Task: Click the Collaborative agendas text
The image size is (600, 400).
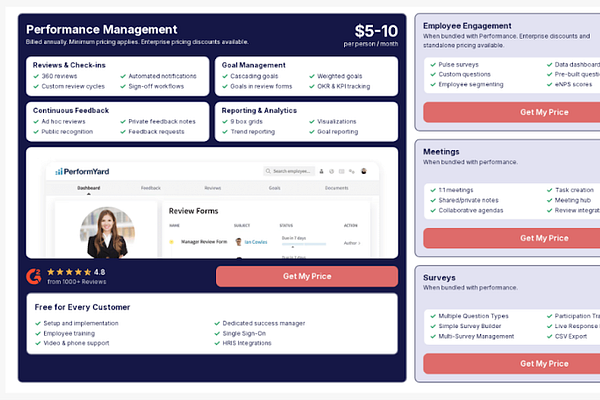Action: [471, 211]
